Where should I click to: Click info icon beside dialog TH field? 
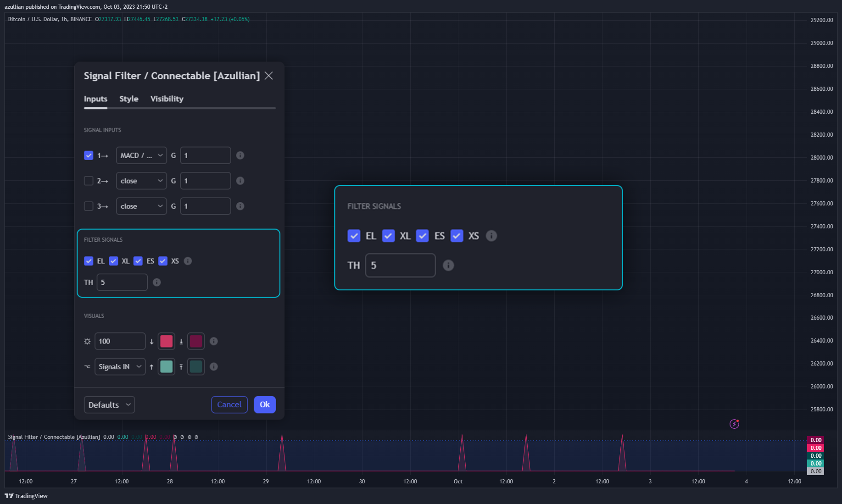tap(156, 282)
